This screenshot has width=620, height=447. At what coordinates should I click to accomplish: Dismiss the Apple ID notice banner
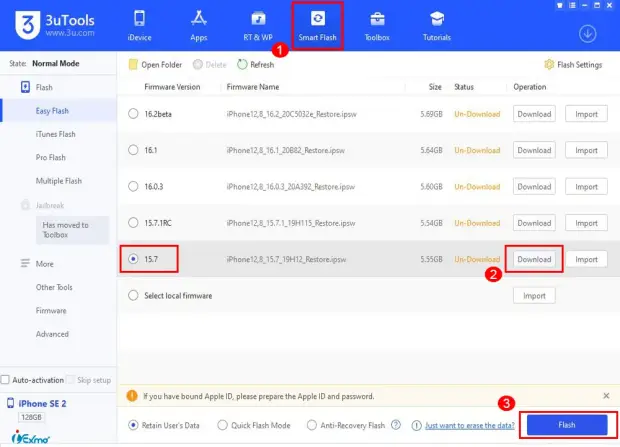tap(606, 396)
